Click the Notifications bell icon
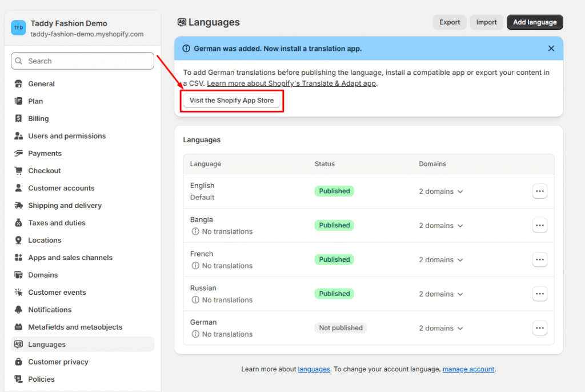Screen dimensions: 585x392 tap(18, 310)
